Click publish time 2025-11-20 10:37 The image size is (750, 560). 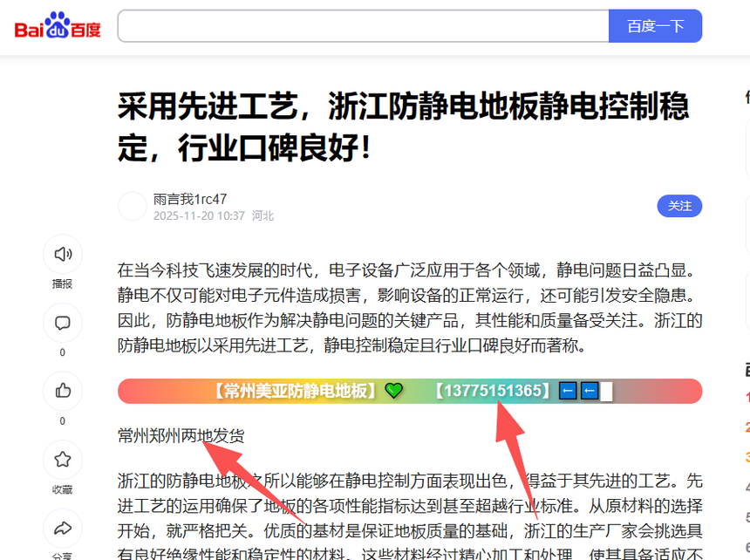[199, 215]
